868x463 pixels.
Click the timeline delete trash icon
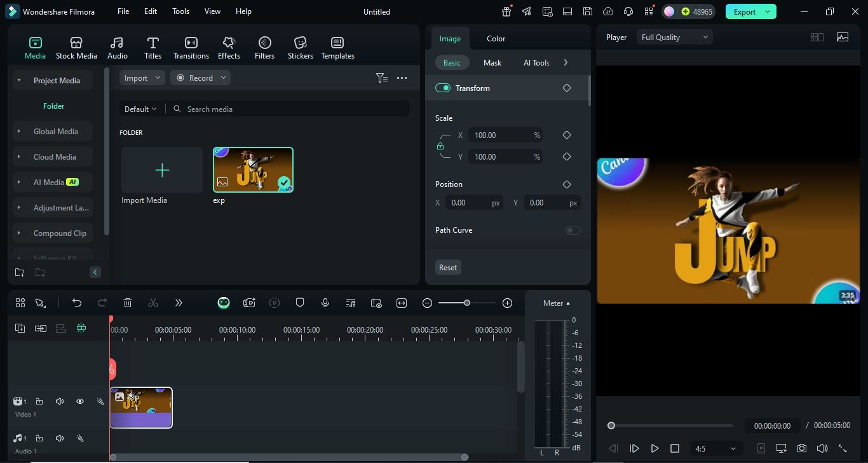tap(128, 303)
